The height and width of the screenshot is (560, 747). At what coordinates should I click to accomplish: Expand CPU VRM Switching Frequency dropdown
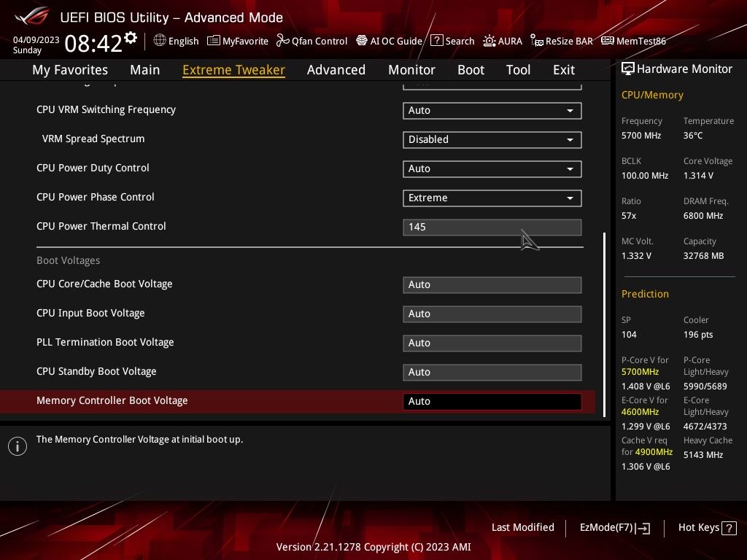click(x=492, y=111)
